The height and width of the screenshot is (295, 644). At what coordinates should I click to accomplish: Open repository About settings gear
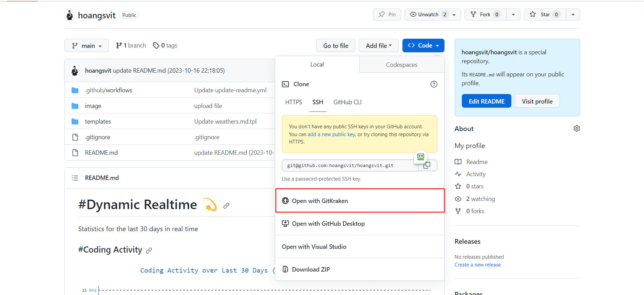click(576, 128)
